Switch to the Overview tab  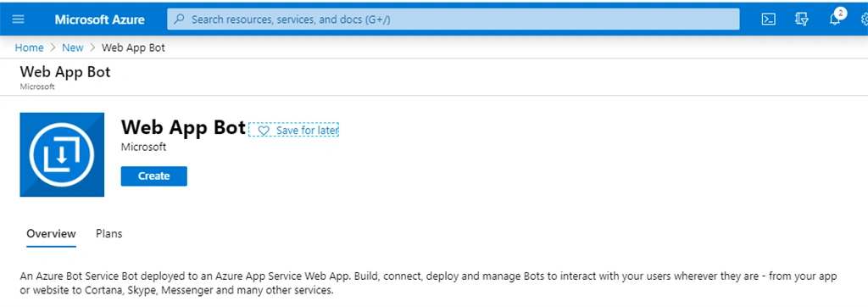(x=52, y=234)
